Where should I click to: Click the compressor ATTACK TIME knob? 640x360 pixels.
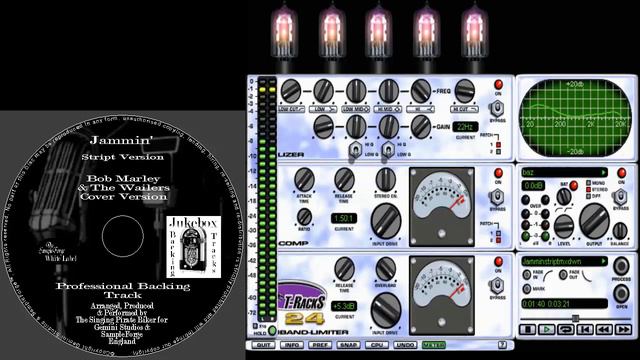click(x=304, y=179)
